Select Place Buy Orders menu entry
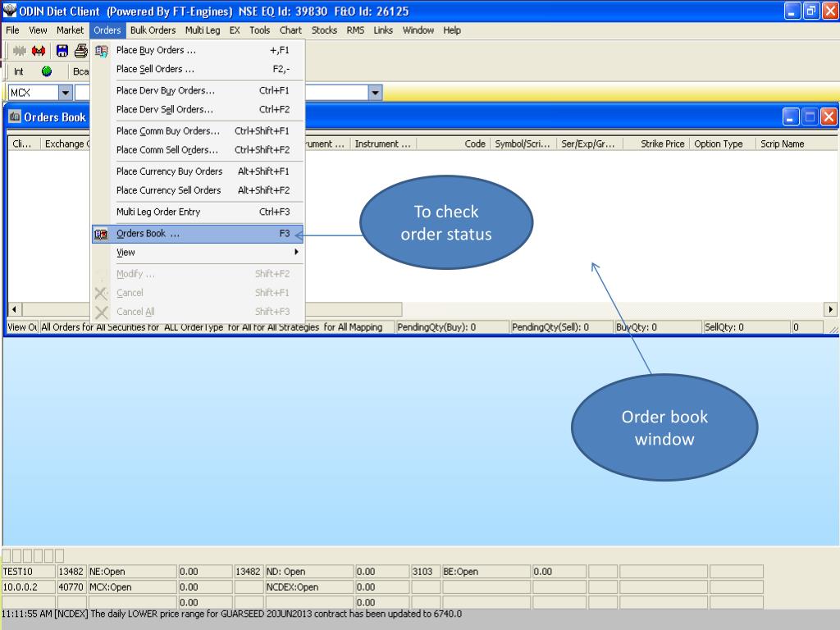The height and width of the screenshot is (630, 840). tap(198, 50)
